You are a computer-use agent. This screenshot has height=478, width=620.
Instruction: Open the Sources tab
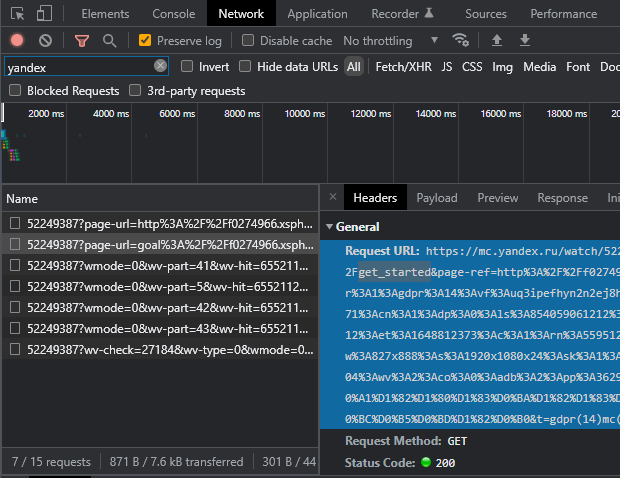tap(486, 14)
